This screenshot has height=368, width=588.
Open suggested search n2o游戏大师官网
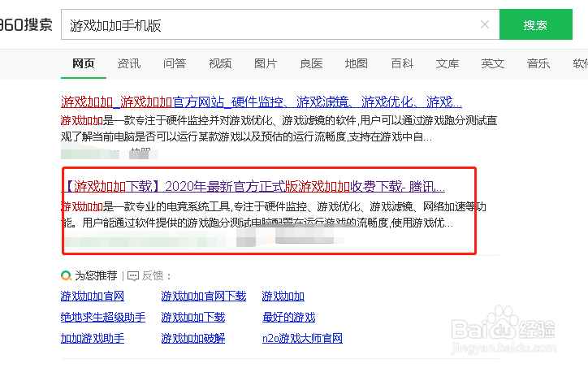point(302,338)
